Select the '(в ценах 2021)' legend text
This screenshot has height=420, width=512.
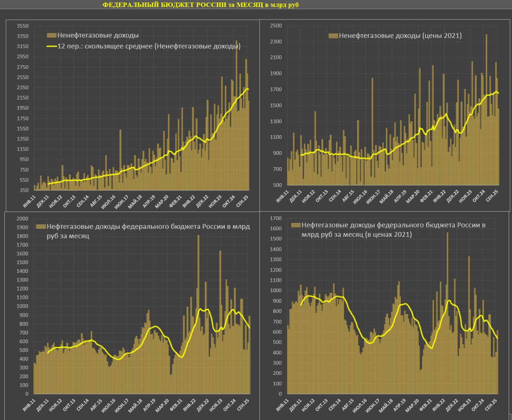388,234
